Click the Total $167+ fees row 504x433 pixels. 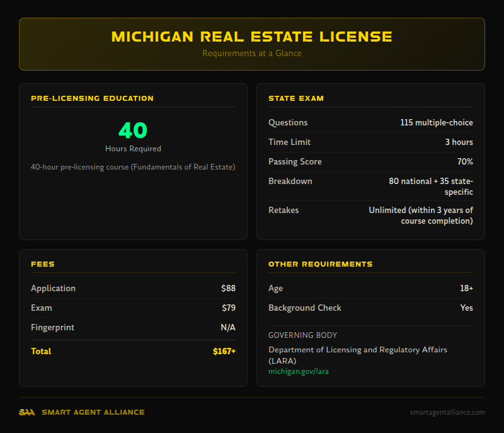(134, 351)
